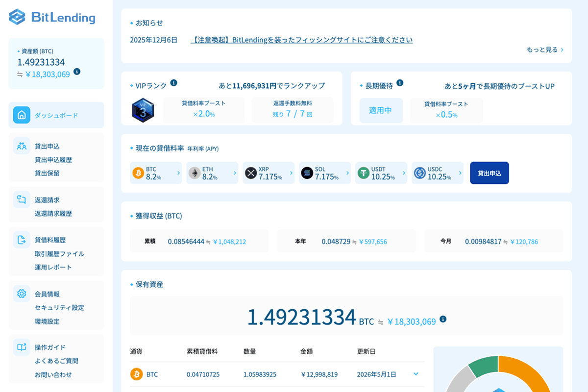Go to 貸出申込 menu item
The width and height of the screenshot is (588, 392).
point(47,146)
